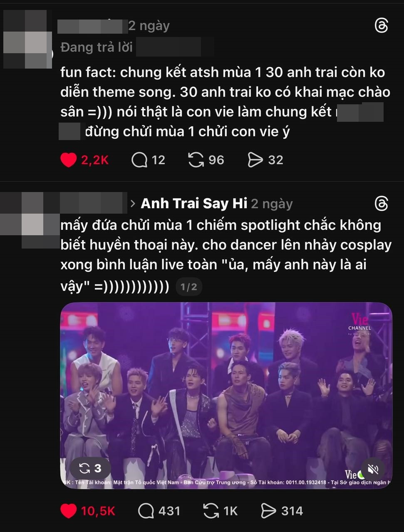Screen dimensions: 404x532
Task: Open the first post's text beginning 'fun fact'
Action: pyautogui.click(x=225, y=102)
